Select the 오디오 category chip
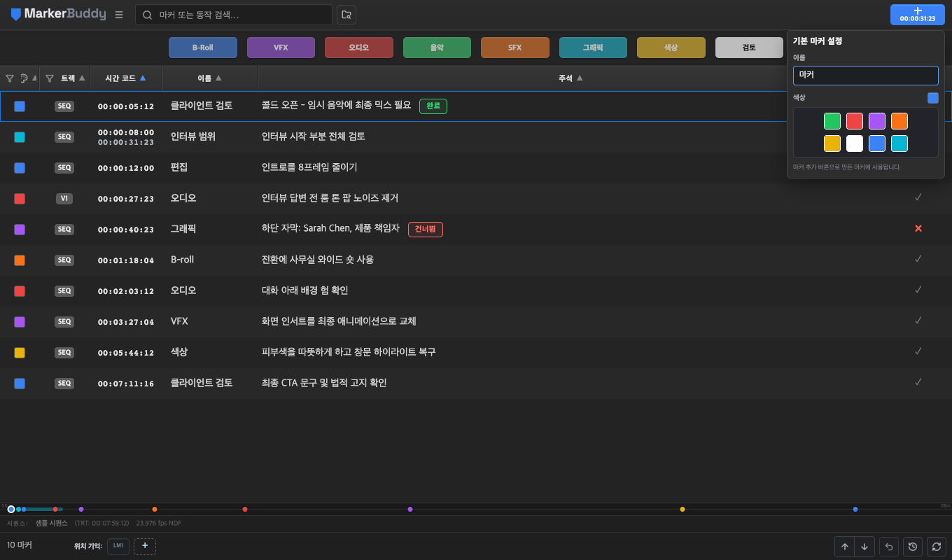Viewport: 952px width, 560px height. click(359, 48)
